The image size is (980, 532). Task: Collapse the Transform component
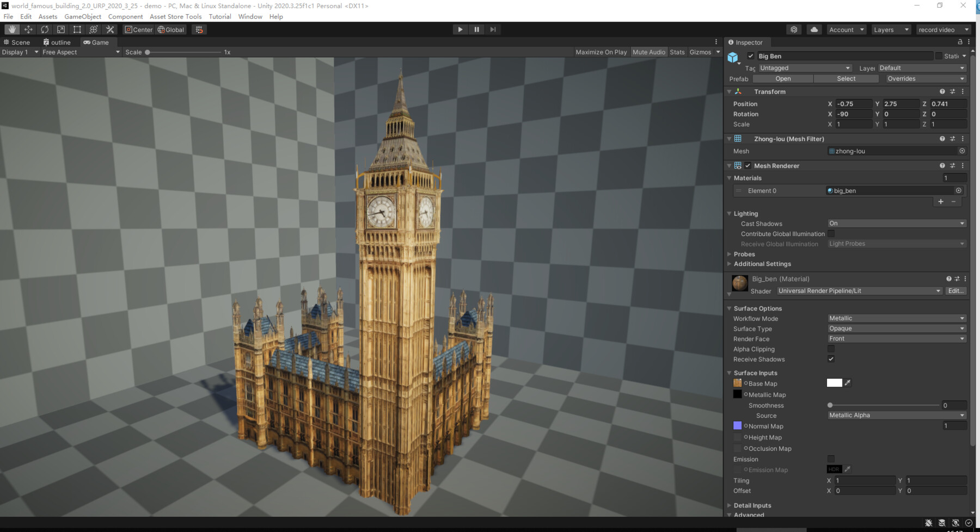click(x=730, y=91)
